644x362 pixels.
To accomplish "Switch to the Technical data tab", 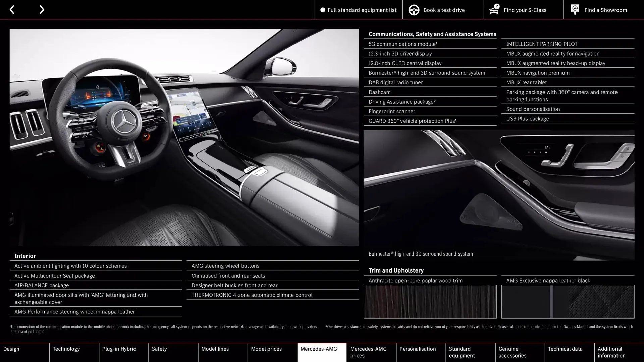I will click(x=569, y=352).
